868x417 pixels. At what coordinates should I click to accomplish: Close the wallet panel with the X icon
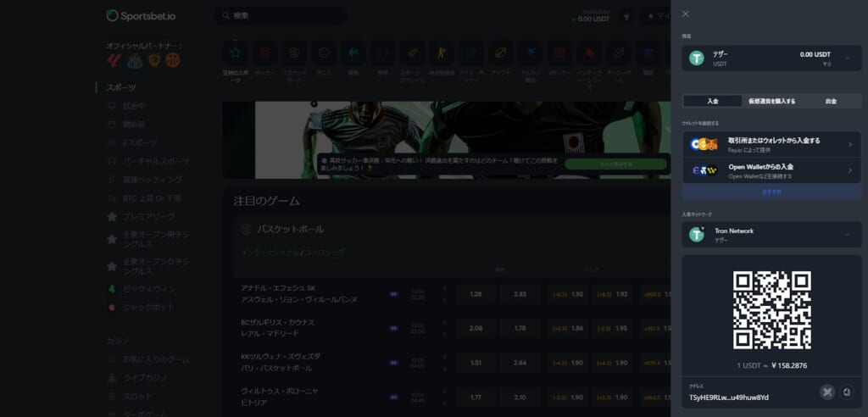[686, 14]
